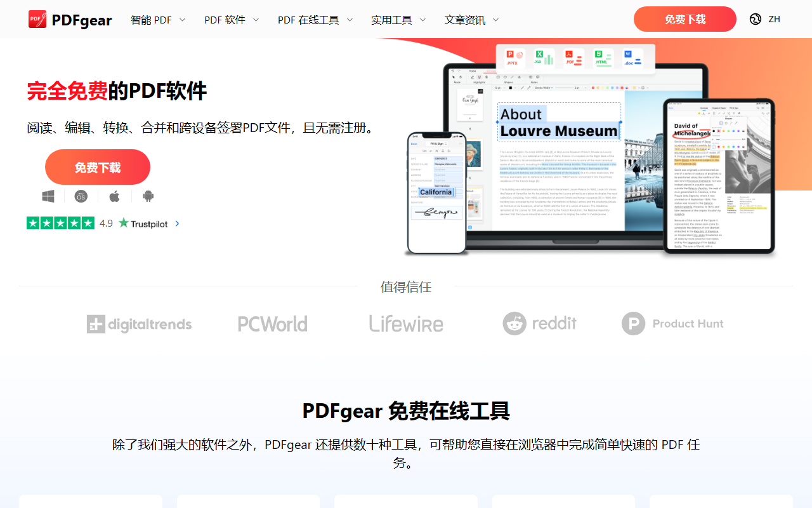This screenshot has height=508, width=812.
Task: Click the PPTX file format icon
Action: 514,58
